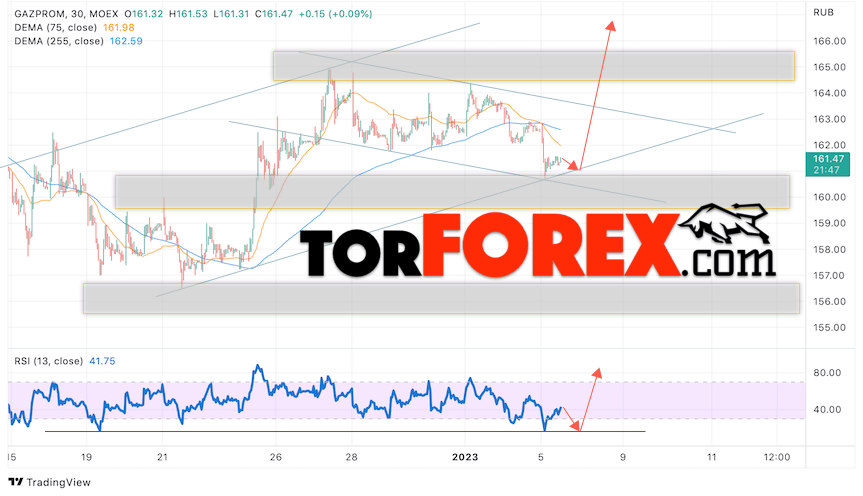Click the DEMA 75 value 161.98
Image resolution: width=863 pixels, height=496 pixels.
coord(118,28)
